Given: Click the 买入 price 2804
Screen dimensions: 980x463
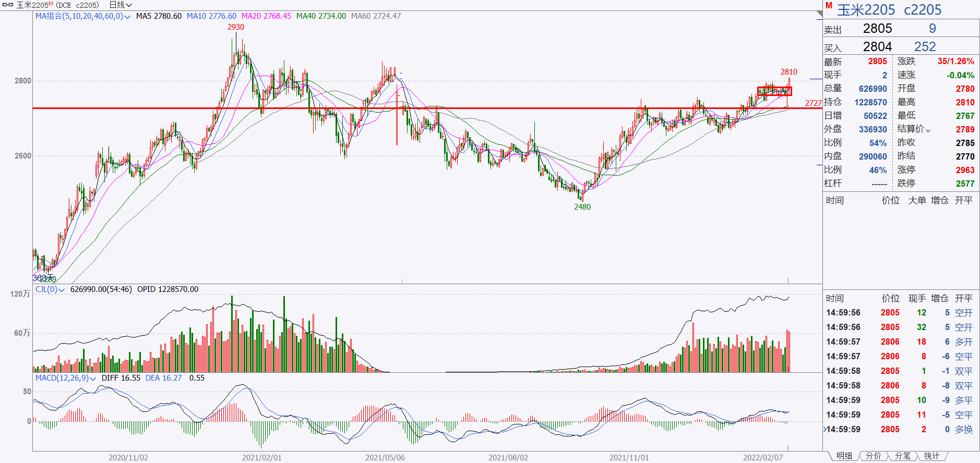Looking at the screenshot, I should point(877,47).
